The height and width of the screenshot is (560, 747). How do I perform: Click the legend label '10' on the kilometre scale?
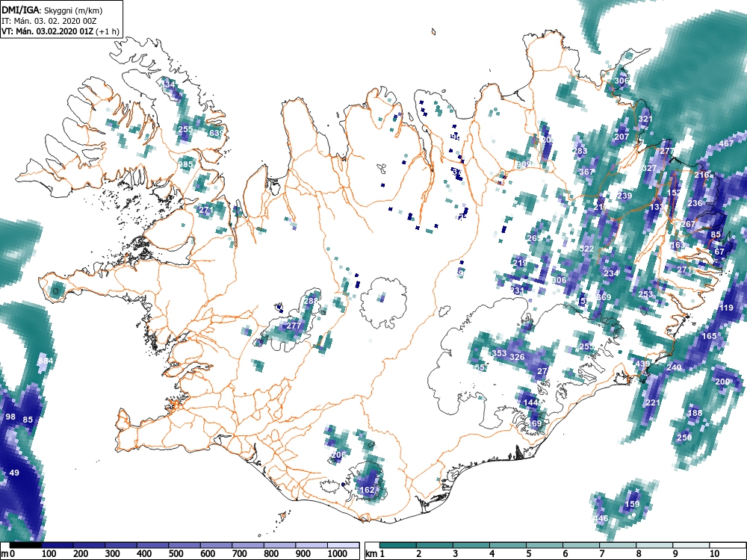point(714,554)
